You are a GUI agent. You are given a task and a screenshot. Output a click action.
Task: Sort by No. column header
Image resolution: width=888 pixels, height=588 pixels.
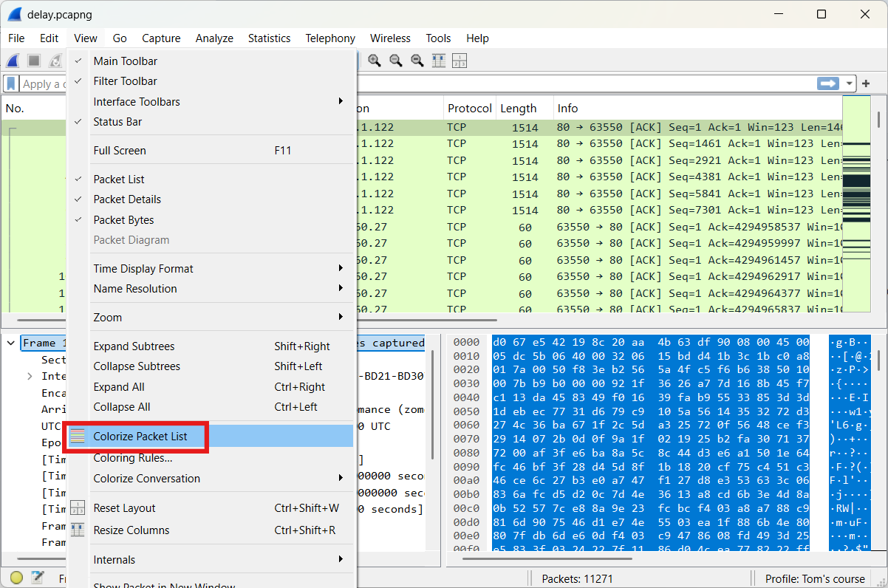(x=33, y=108)
